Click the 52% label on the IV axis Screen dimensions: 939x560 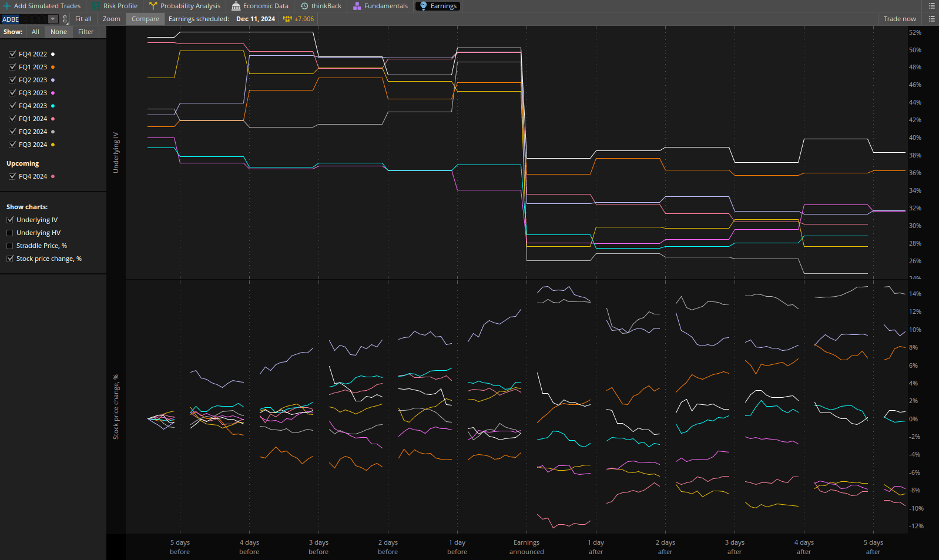[915, 32]
